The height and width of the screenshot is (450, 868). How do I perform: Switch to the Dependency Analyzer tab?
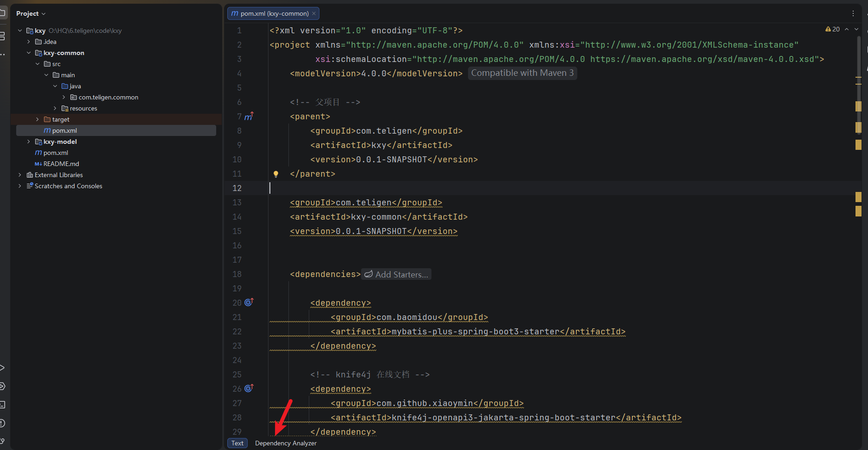coord(286,443)
